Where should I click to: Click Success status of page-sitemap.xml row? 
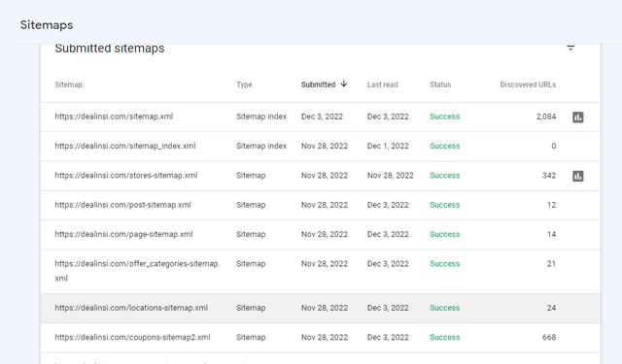[x=445, y=234]
